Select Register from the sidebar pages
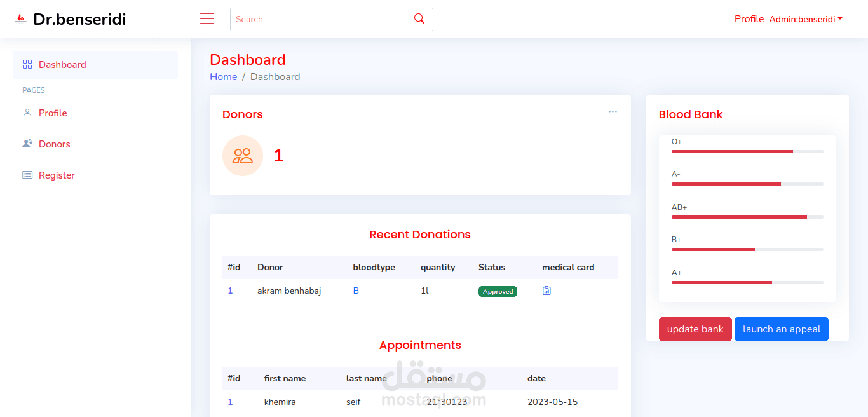The height and width of the screenshot is (417, 868). pos(56,175)
